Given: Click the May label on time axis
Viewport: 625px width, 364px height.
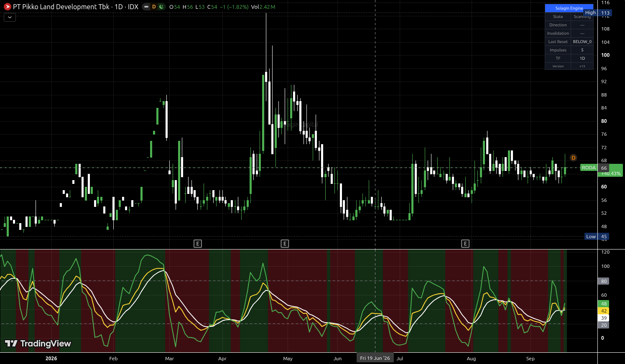Looking at the screenshot, I should pos(288,359).
